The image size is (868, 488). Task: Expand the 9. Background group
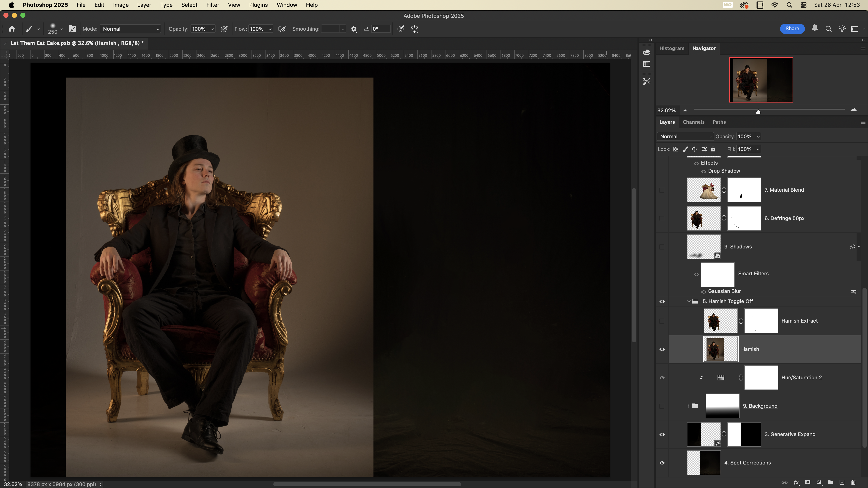[x=688, y=406]
